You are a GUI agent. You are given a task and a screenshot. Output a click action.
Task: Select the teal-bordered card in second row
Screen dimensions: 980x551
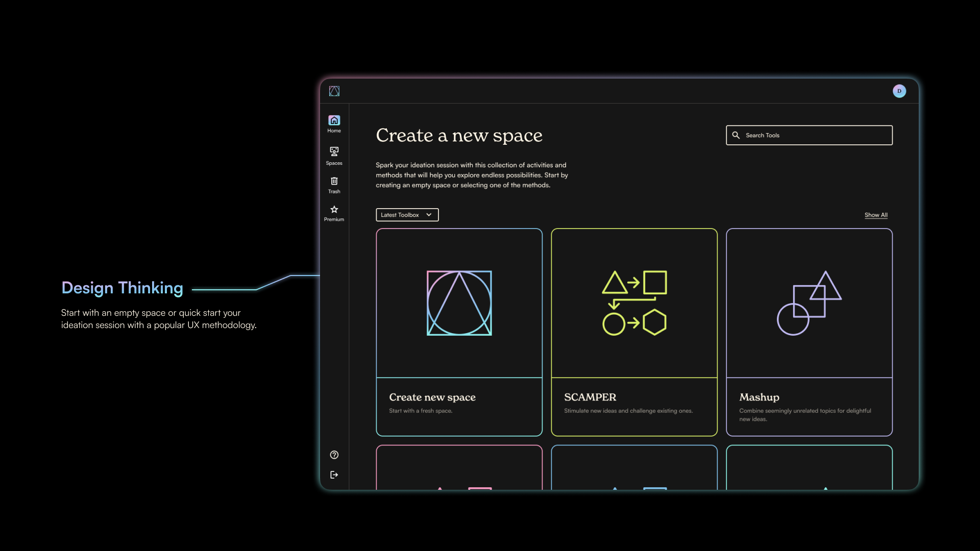(809, 467)
